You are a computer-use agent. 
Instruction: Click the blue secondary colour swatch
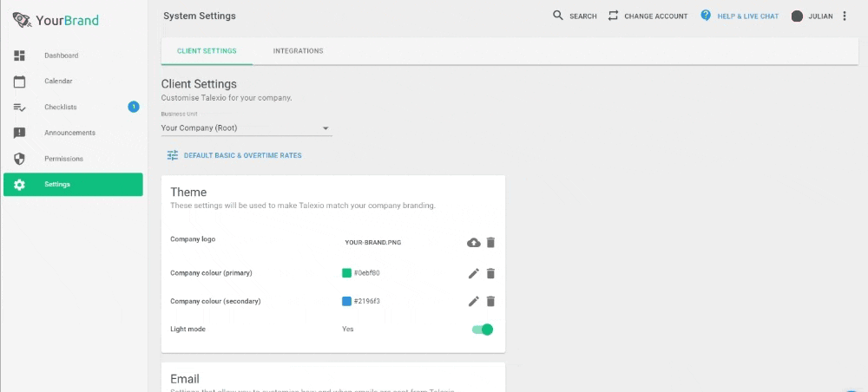click(347, 301)
